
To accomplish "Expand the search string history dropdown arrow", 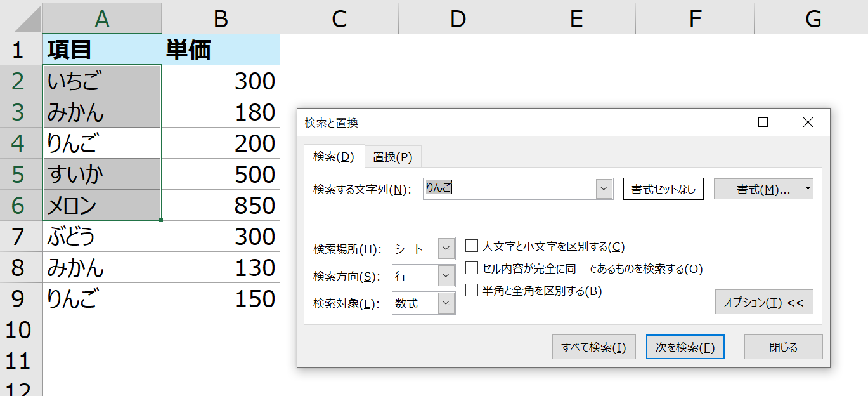I will click(604, 188).
